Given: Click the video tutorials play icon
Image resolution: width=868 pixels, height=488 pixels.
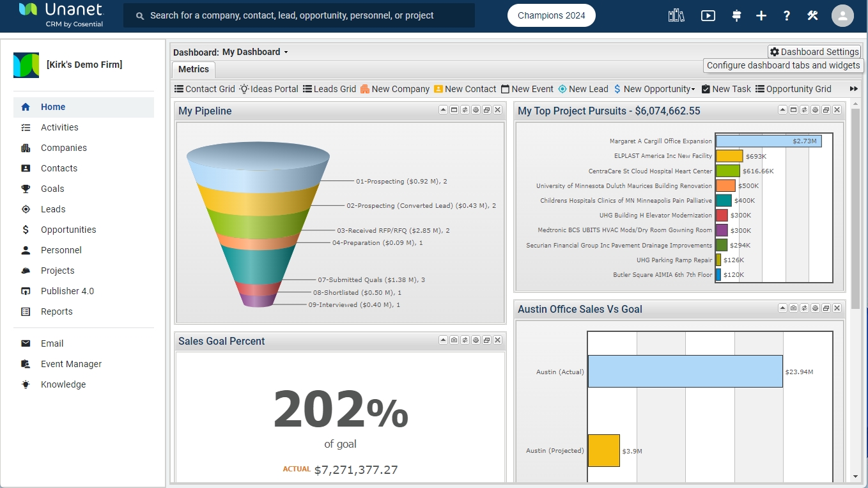Looking at the screenshot, I should [x=708, y=16].
